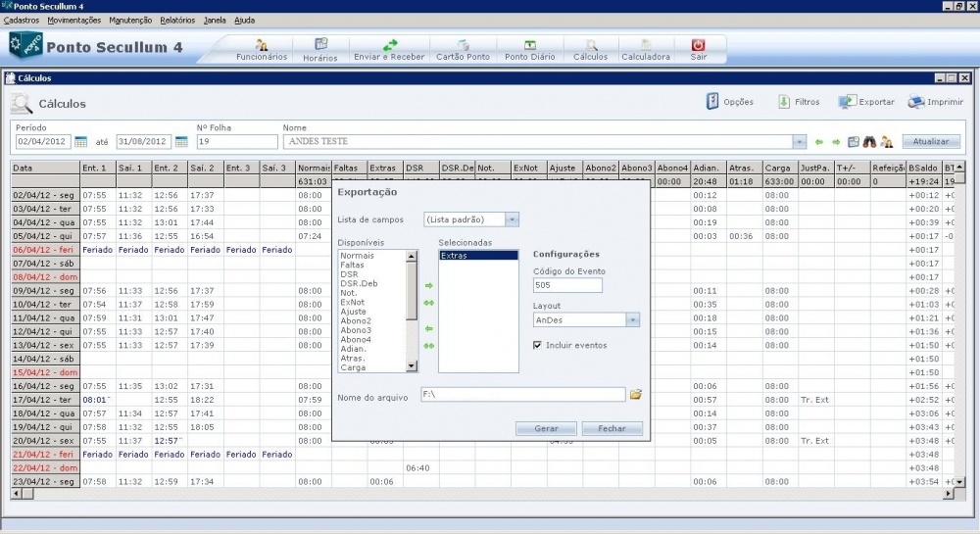Remove selected field with single left arrow
This screenshot has height=534, width=980.
(429, 328)
